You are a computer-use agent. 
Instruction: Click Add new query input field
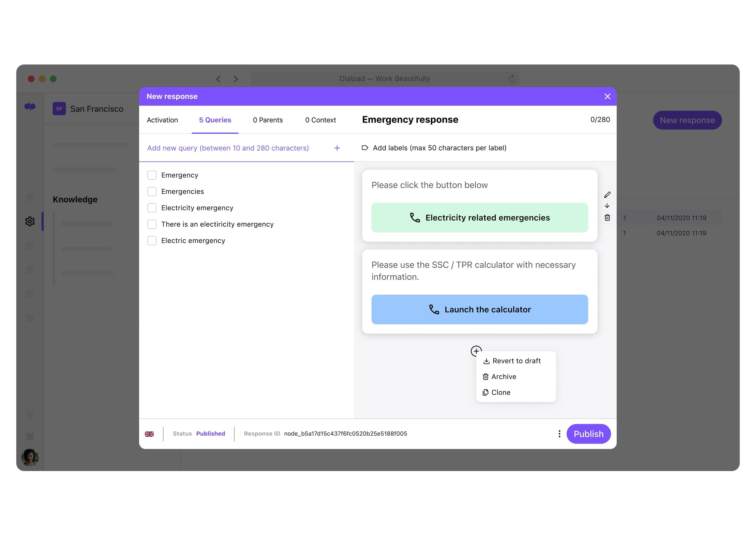tap(241, 148)
